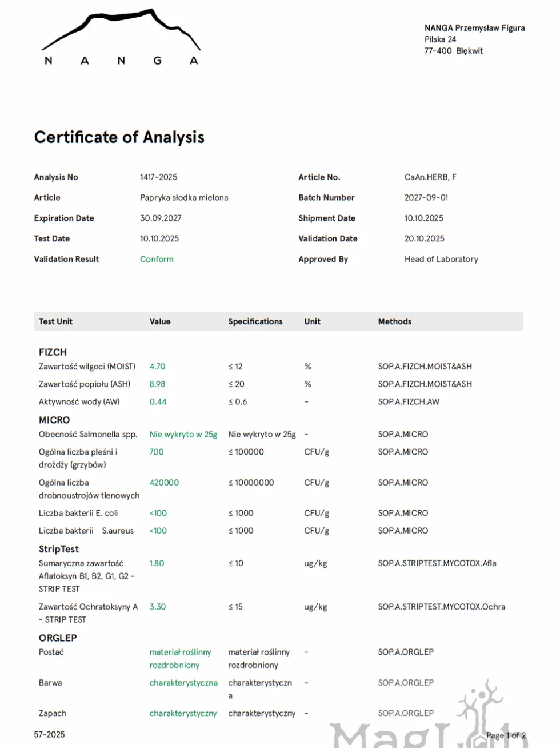The height and width of the screenshot is (748, 560).
Task: Click the green Salmonella result "Nie wykryto w 25g"
Action: click(x=183, y=435)
